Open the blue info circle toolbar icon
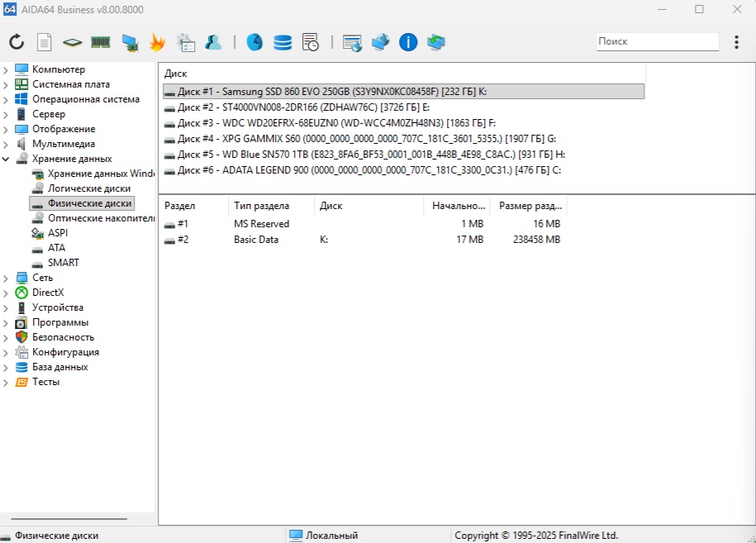 (408, 42)
